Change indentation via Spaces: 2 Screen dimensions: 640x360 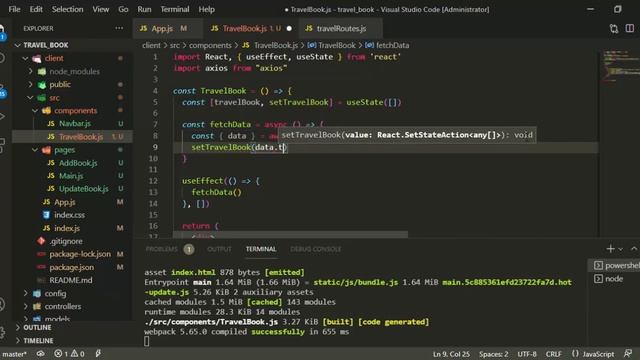(493, 354)
